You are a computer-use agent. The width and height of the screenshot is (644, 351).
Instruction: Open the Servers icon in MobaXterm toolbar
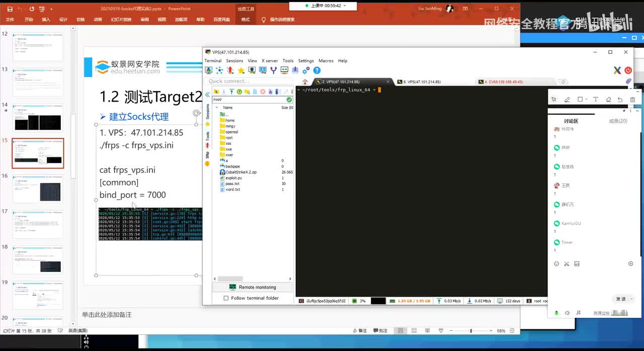(219, 70)
